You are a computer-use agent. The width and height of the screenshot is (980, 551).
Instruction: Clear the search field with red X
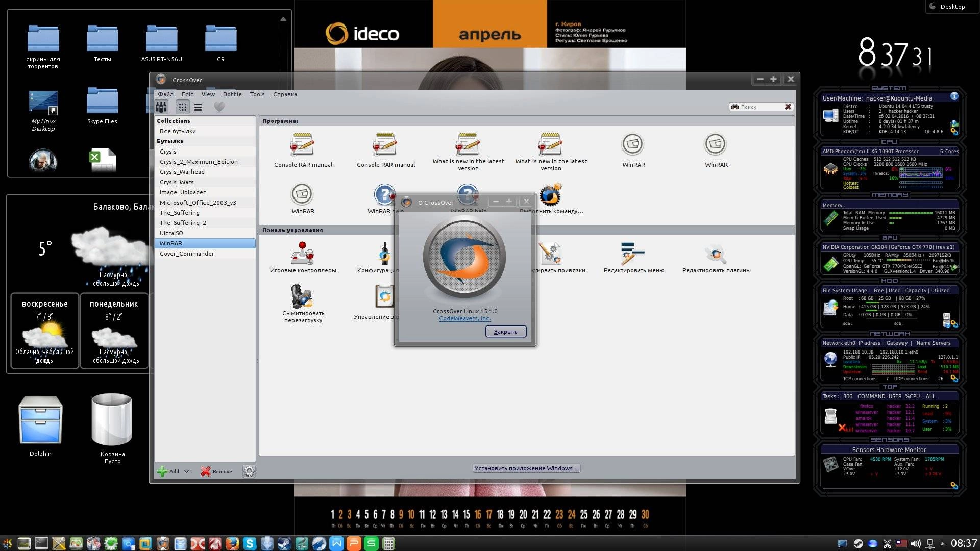pyautogui.click(x=788, y=107)
